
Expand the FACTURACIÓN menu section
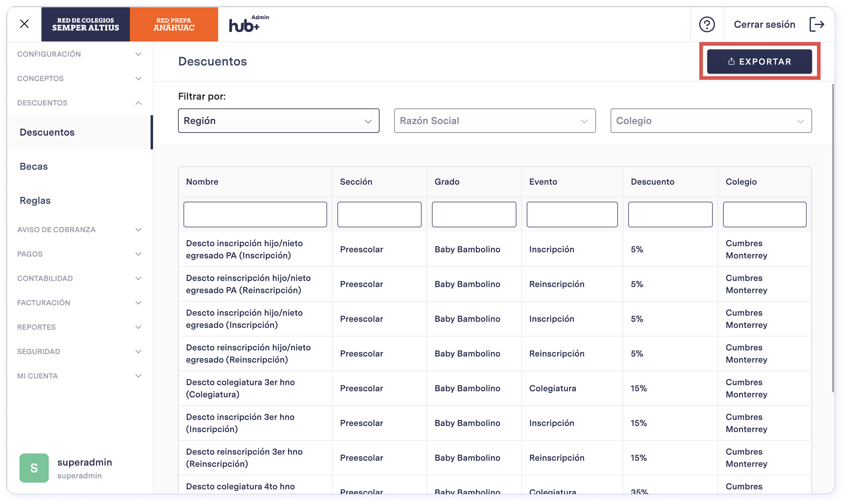point(80,303)
